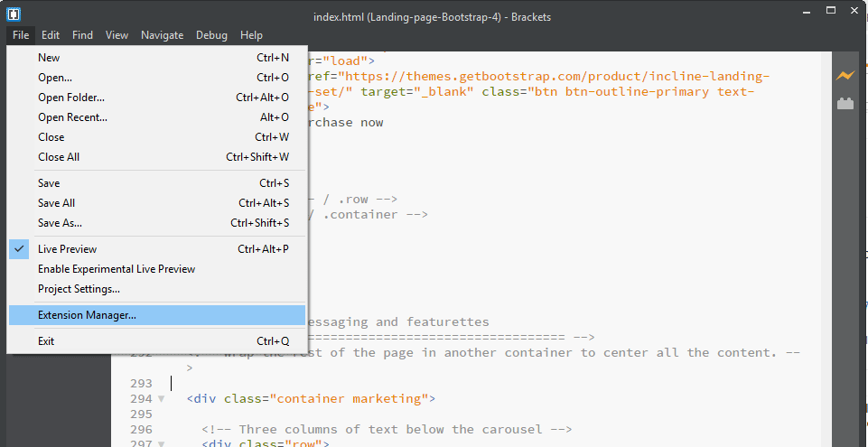The width and height of the screenshot is (868, 447).
Task: Click the ".container -->" comment text
Action: [376, 214]
